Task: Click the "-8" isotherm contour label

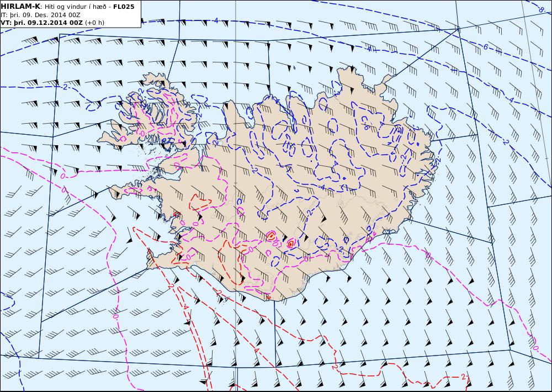Action: [542, 9]
